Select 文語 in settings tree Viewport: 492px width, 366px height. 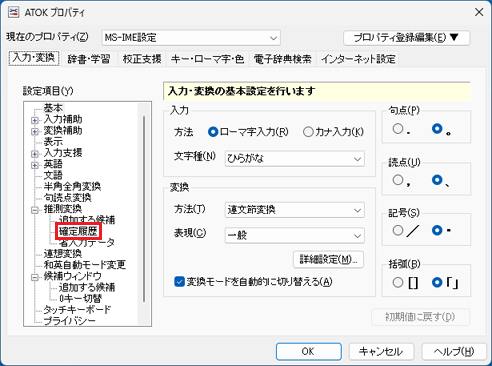pos(53,175)
